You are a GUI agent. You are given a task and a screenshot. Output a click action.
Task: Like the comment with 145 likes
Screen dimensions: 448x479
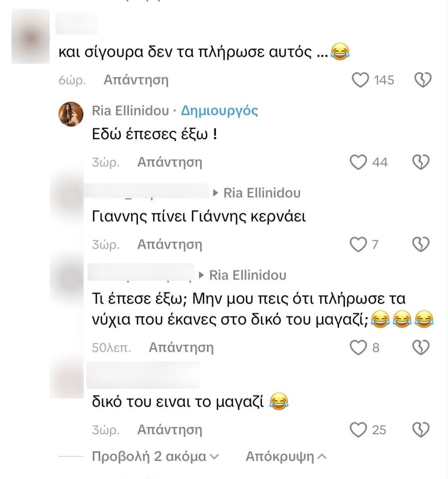tap(360, 80)
